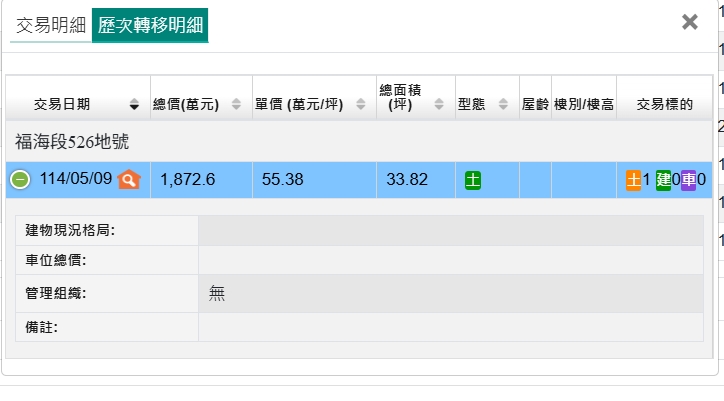Select the 歷次轉移明細 tab
Image resolution: width=724 pixels, height=401 pixels.
coord(149,25)
